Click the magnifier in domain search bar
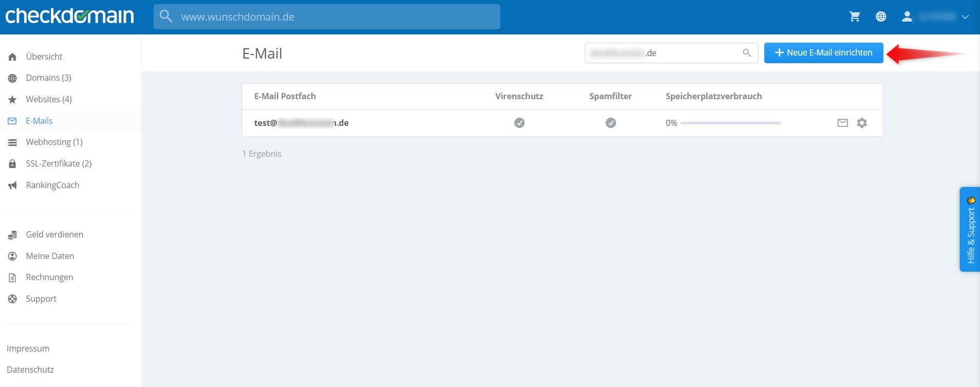The width and height of the screenshot is (980, 387). pyautogui.click(x=166, y=16)
